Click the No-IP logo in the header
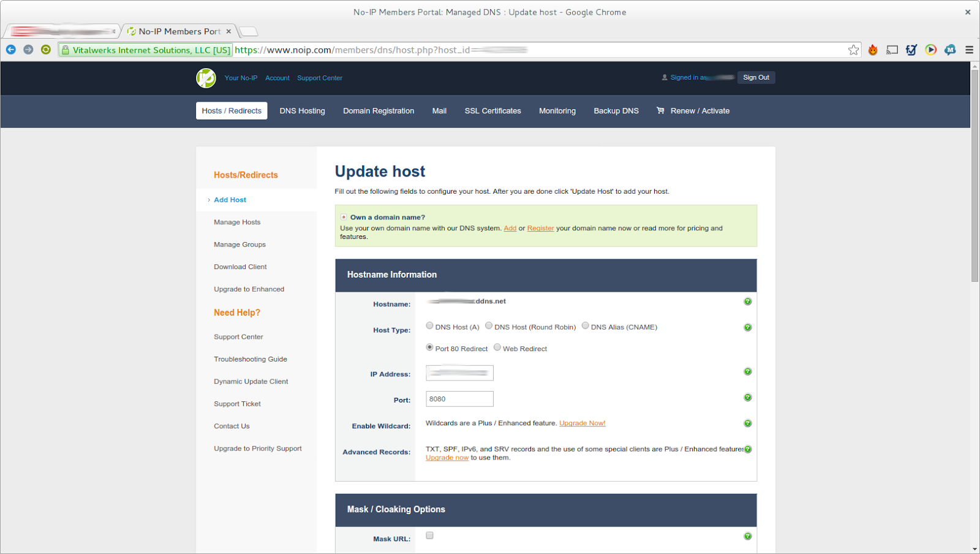The width and height of the screenshot is (980, 554). [x=206, y=78]
